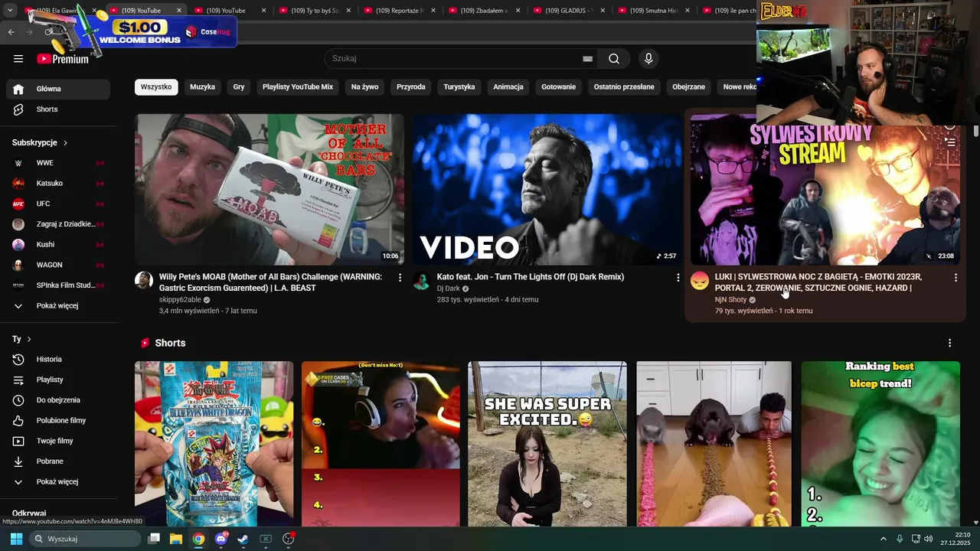Expand Pokaż więcej under subscriptions
The image size is (980, 551).
(58, 306)
